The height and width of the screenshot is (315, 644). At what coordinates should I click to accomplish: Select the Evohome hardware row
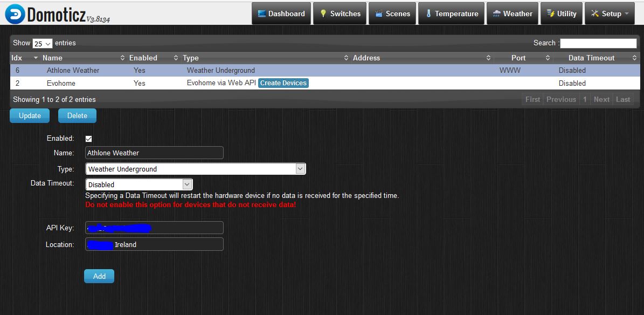[x=325, y=83]
